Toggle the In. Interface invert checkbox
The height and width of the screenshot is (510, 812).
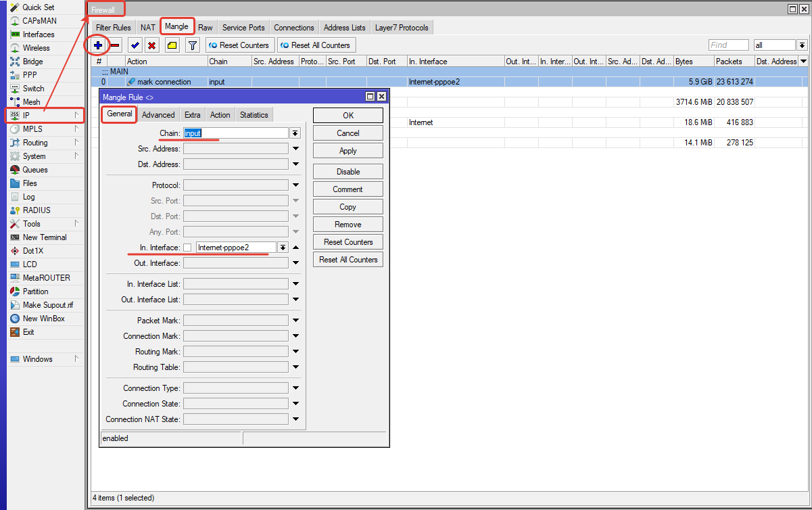187,248
